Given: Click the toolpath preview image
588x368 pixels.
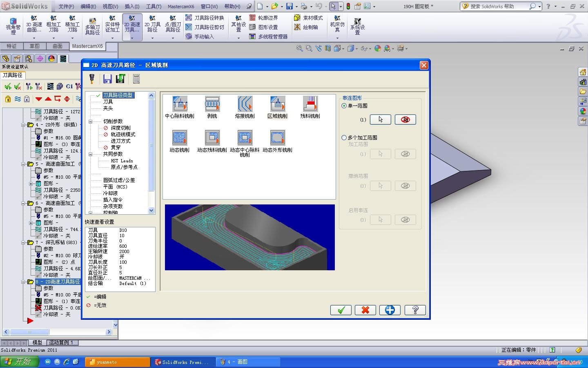Looking at the screenshot, I should [250, 237].
